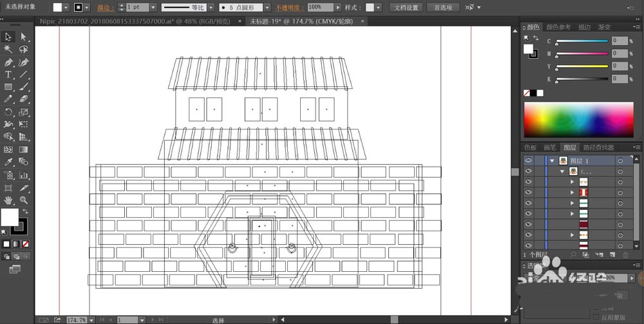Open the 颜色参考 panel tab
The height and width of the screenshot is (324, 644).
(x=558, y=27)
